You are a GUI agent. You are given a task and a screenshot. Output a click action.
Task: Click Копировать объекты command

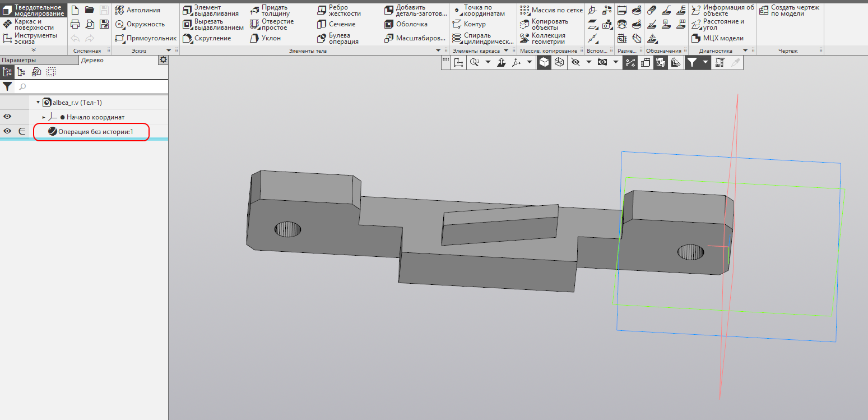pos(544,24)
